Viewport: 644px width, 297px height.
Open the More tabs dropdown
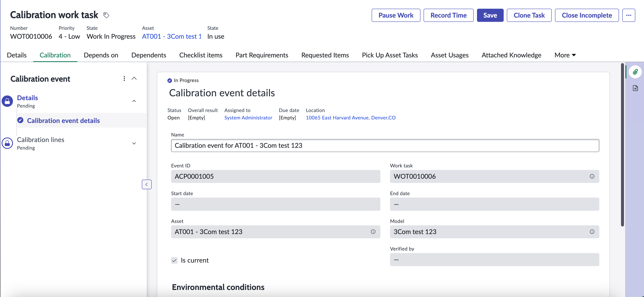[565, 55]
